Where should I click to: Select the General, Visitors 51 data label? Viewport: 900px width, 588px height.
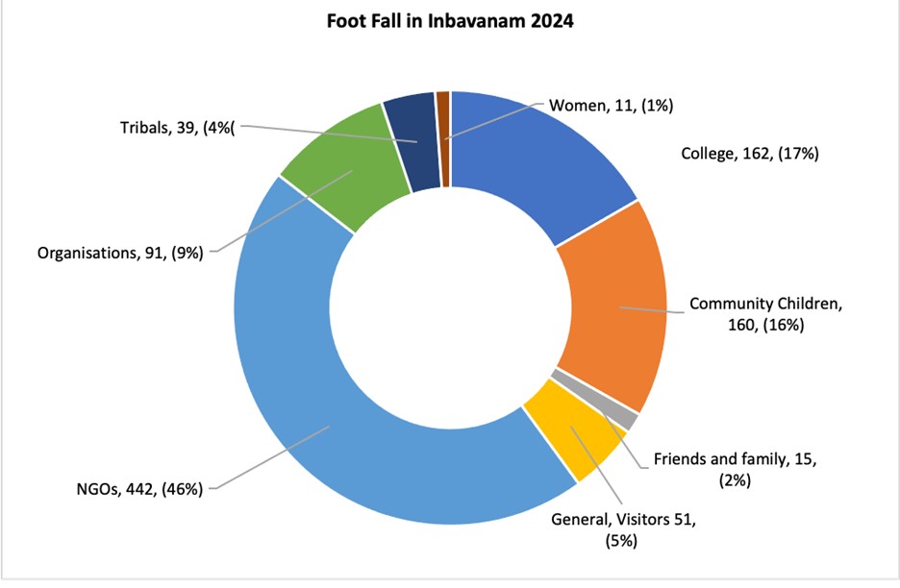(623, 529)
